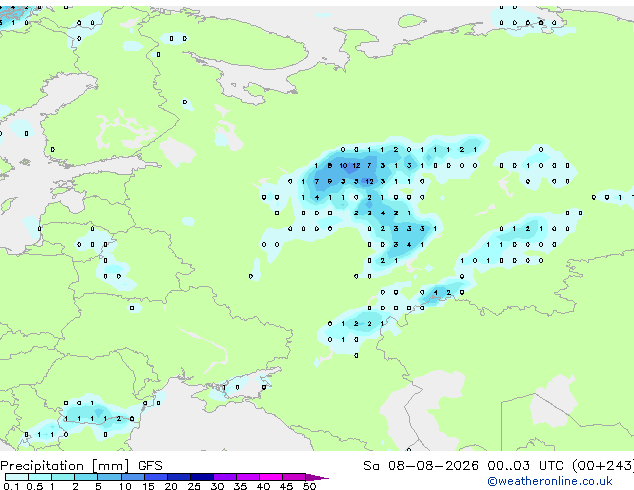This screenshot has width=634, height=490.
Task: Click the 2–5 mm legend swatch
Action: click(86, 477)
